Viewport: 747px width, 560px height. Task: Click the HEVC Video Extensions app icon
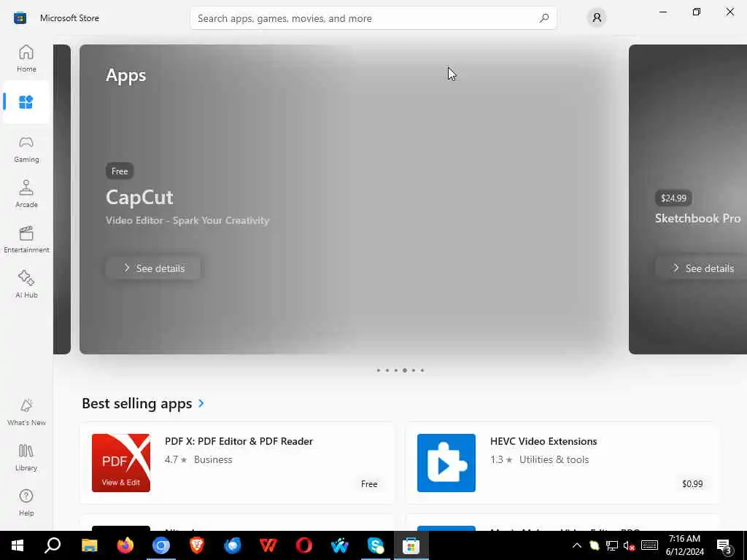(446, 463)
